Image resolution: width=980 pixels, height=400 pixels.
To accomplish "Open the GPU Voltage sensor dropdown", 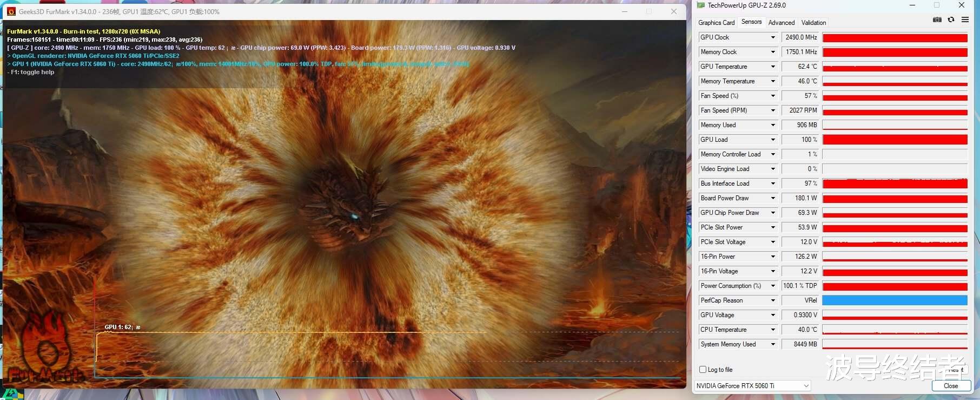I will (x=773, y=315).
